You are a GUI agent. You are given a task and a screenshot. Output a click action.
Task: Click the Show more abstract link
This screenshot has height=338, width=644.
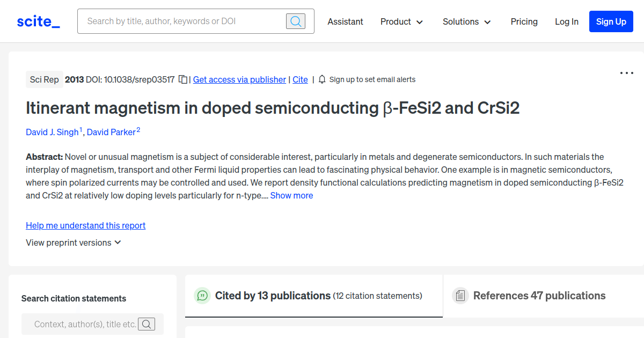291,195
